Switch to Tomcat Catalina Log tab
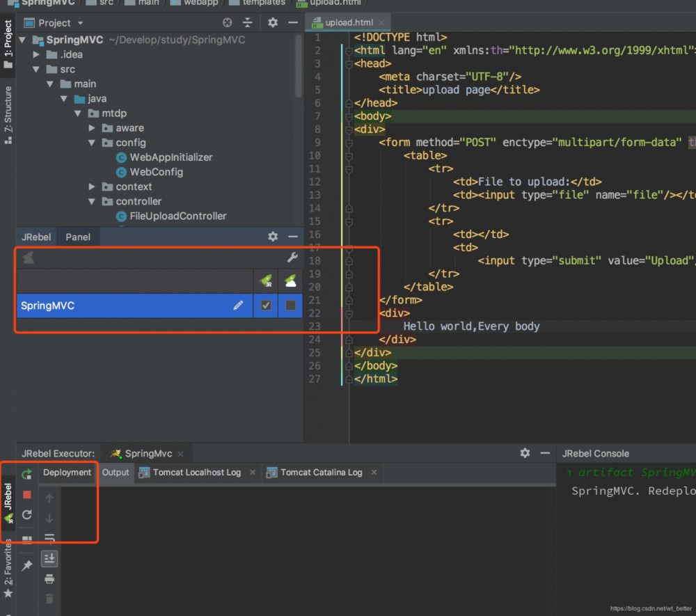 (321, 472)
